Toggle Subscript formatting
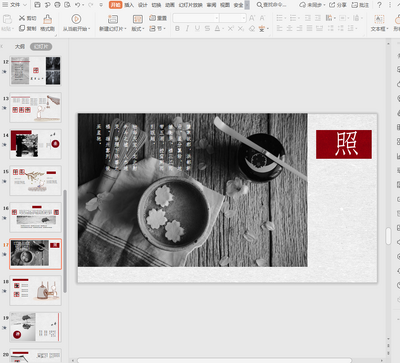The width and height of the screenshot is (400, 363). [241, 29]
